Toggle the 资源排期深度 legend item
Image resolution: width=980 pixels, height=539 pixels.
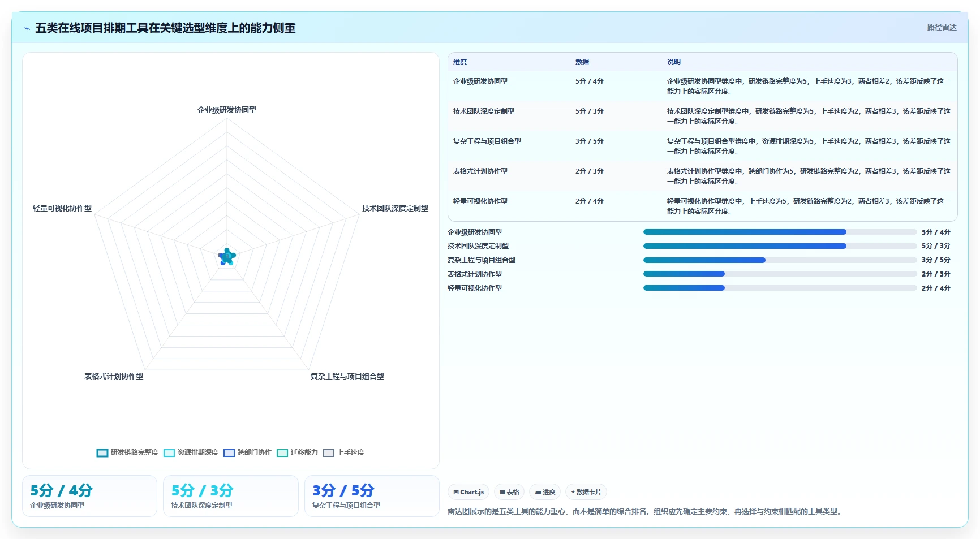[191, 452]
